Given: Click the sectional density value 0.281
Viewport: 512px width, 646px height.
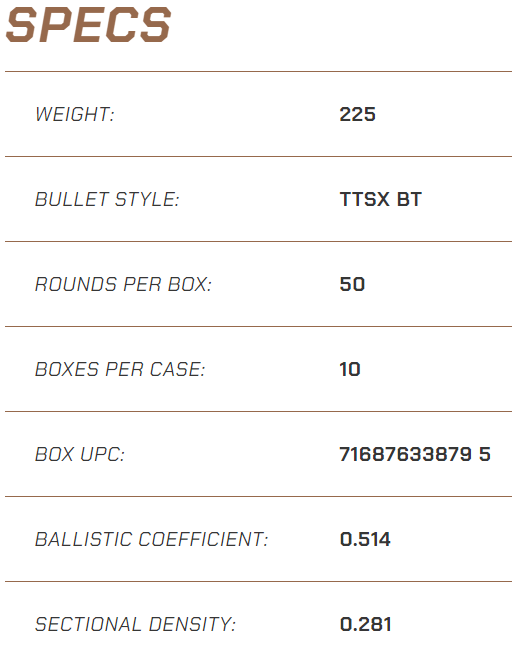Looking at the screenshot, I should click(366, 624).
